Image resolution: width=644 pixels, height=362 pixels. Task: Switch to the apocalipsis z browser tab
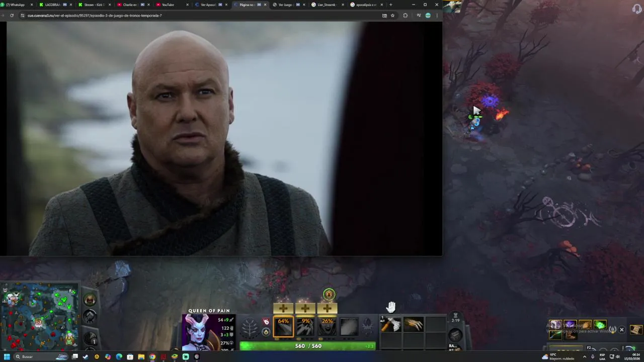pos(367,5)
